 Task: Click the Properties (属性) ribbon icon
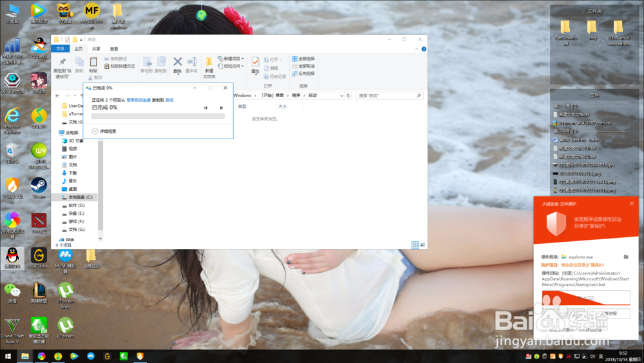coord(255,65)
